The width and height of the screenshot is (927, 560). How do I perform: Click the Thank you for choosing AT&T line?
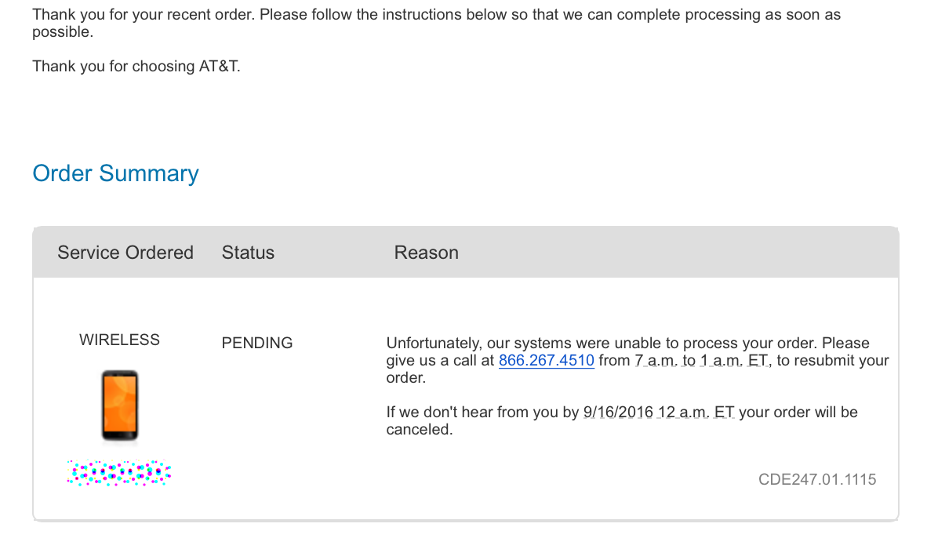[136, 66]
